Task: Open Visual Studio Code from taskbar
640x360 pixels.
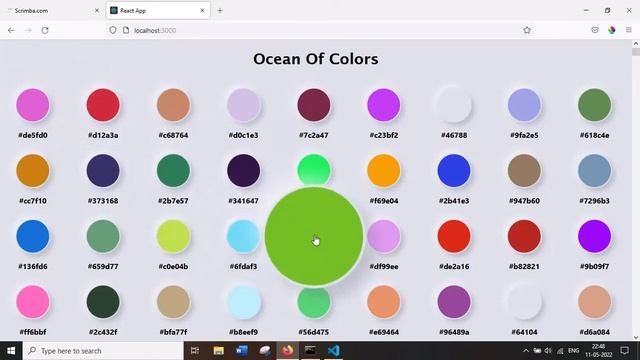Action: tap(333, 351)
